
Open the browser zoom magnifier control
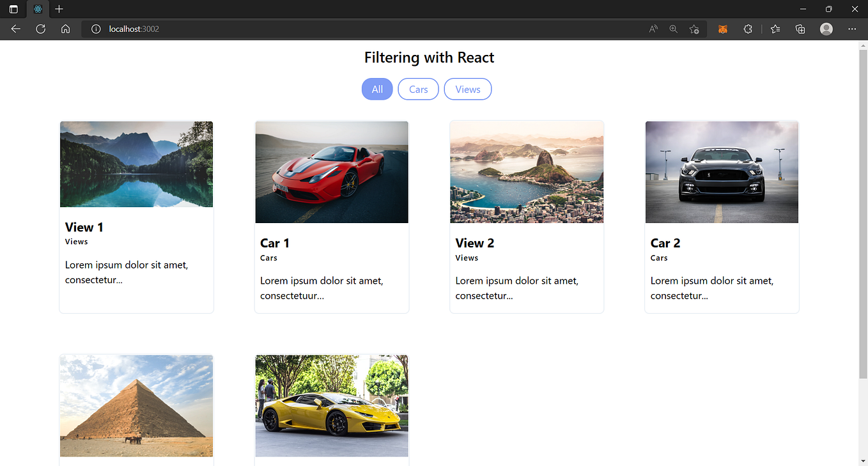(673, 29)
